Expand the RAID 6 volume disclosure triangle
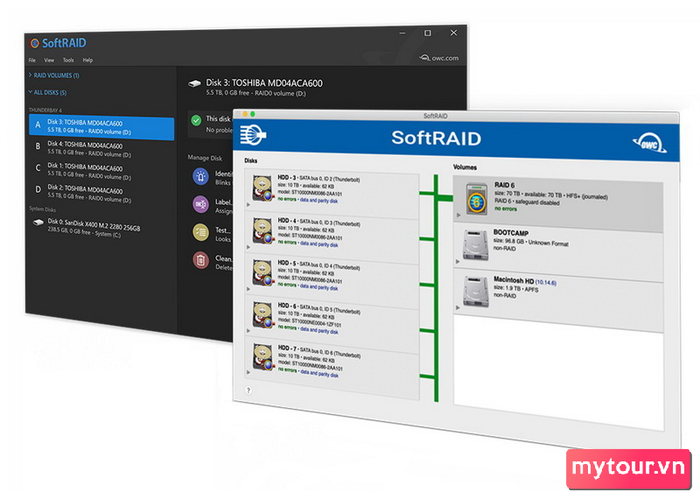This screenshot has width=700, height=501. pos(458,215)
